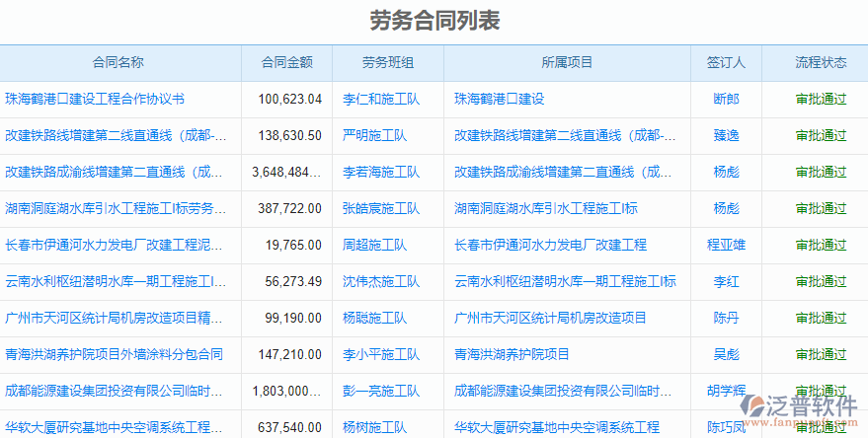868x438 pixels.
Task: Open project 湖南洞庭湖水库引水工程施工I标
Action: (546, 208)
